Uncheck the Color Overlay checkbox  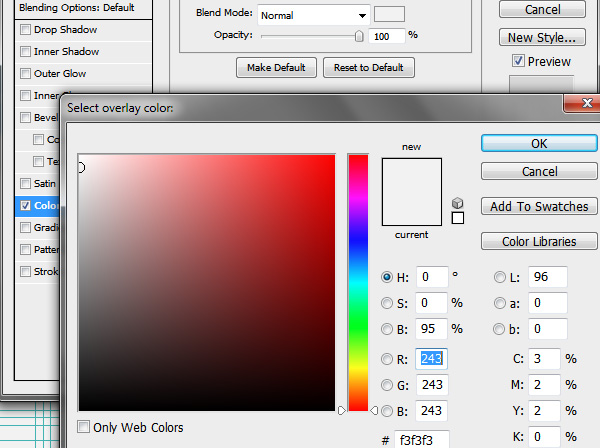pyautogui.click(x=25, y=205)
